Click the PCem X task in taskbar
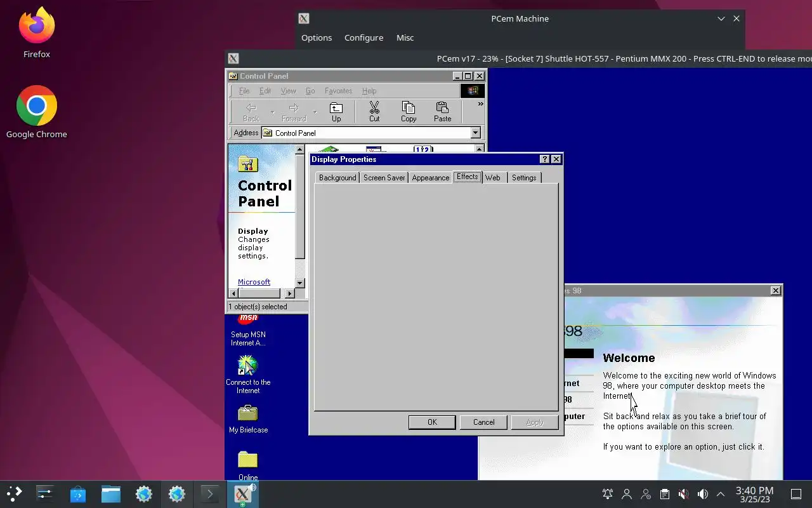This screenshot has height=508, width=812. click(x=242, y=493)
